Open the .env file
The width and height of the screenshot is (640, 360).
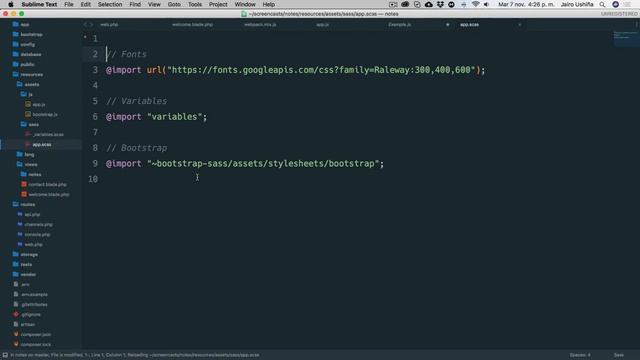click(25, 284)
